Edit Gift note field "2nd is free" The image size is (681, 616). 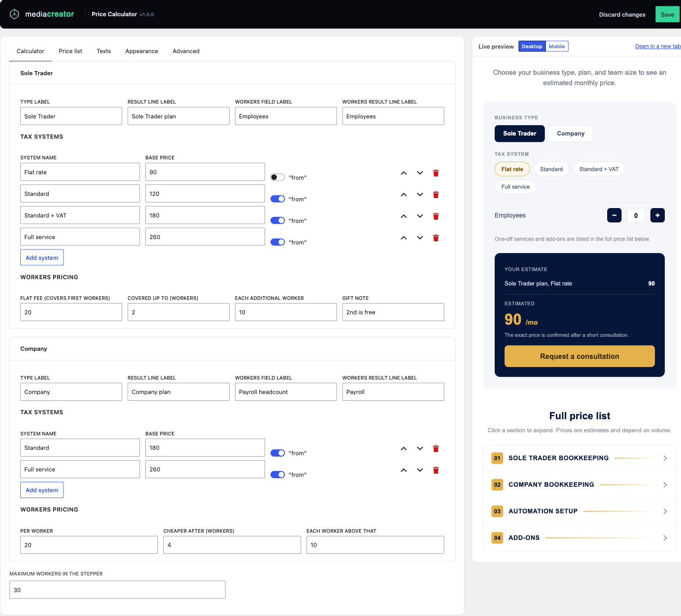click(x=393, y=312)
